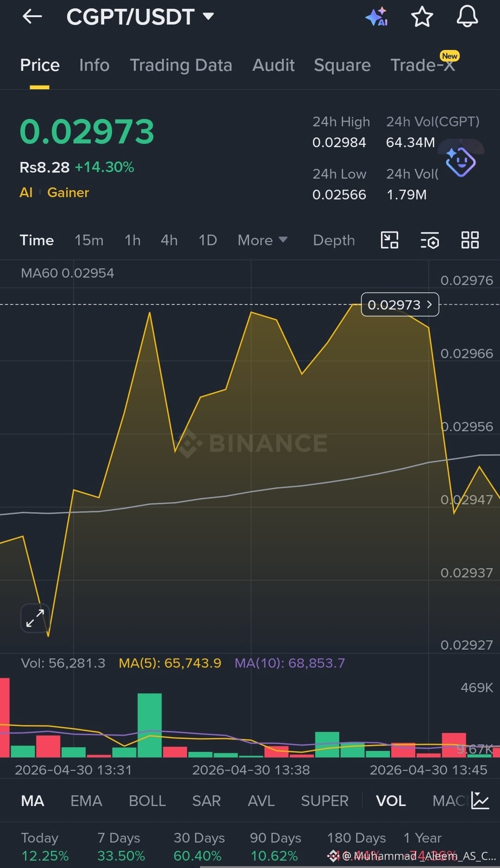Screen dimensions: 500x868
Task: Select the 1h interval
Action: (132, 240)
